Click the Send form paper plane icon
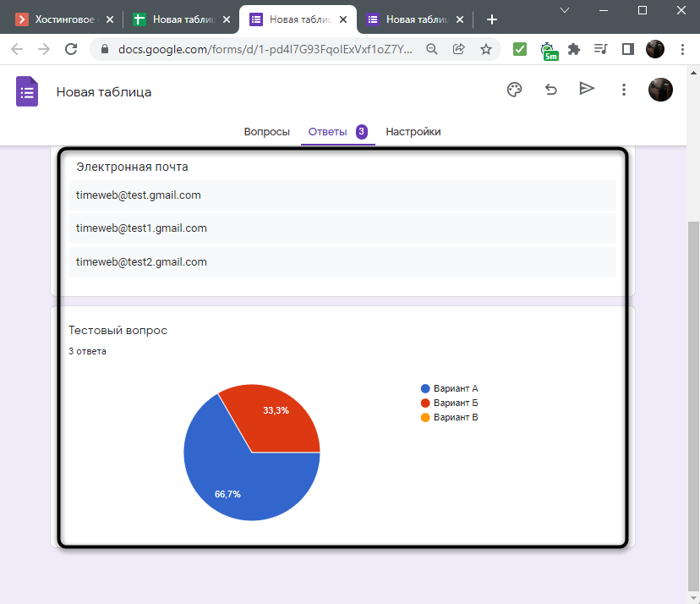The height and width of the screenshot is (604, 700). coord(587,89)
